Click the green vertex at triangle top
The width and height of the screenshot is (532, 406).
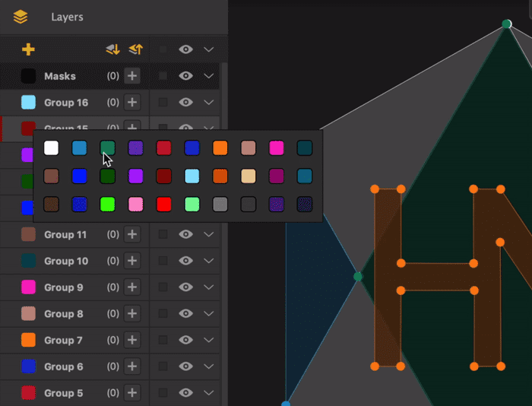tap(507, 24)
